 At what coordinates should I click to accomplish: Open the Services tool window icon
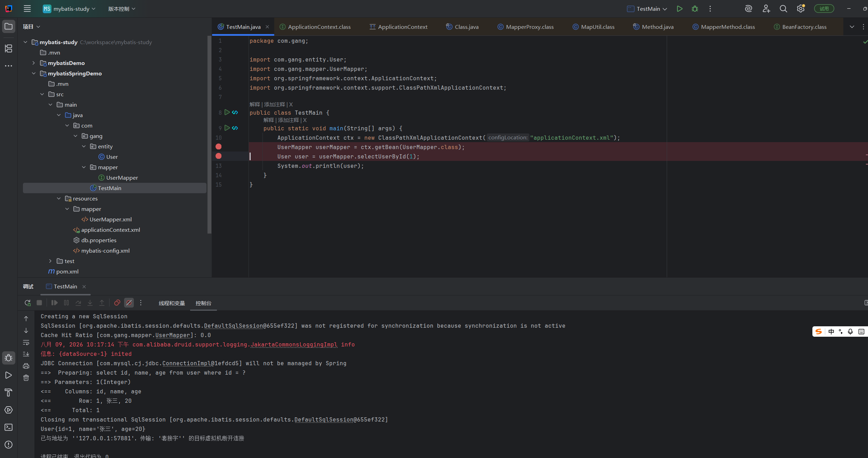9,410
